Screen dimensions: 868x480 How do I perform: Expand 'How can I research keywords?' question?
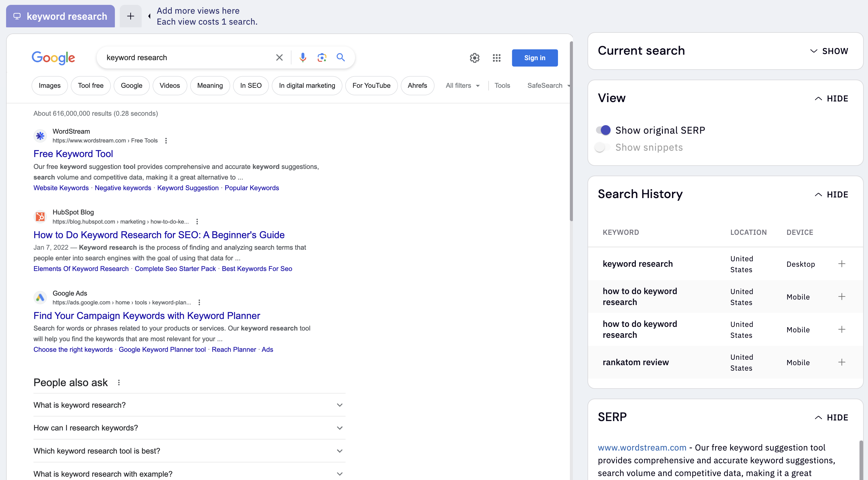[x=189, y=428]
